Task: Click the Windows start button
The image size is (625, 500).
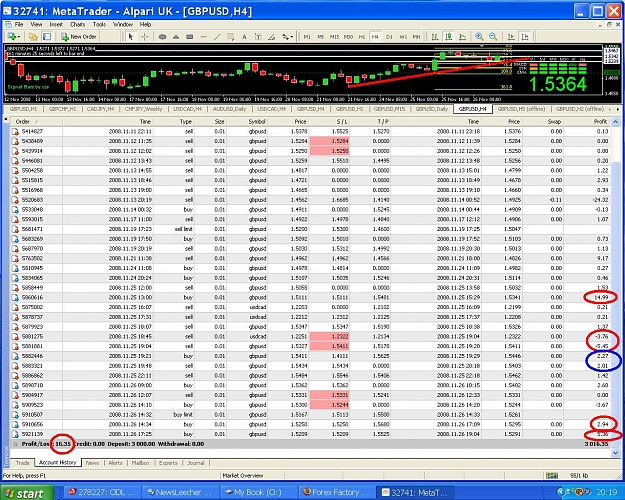Action: (x=26, y=493)
